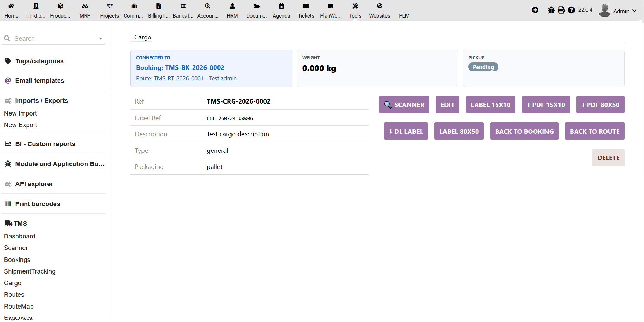Open the MRP module icon

tap(85, 6)
